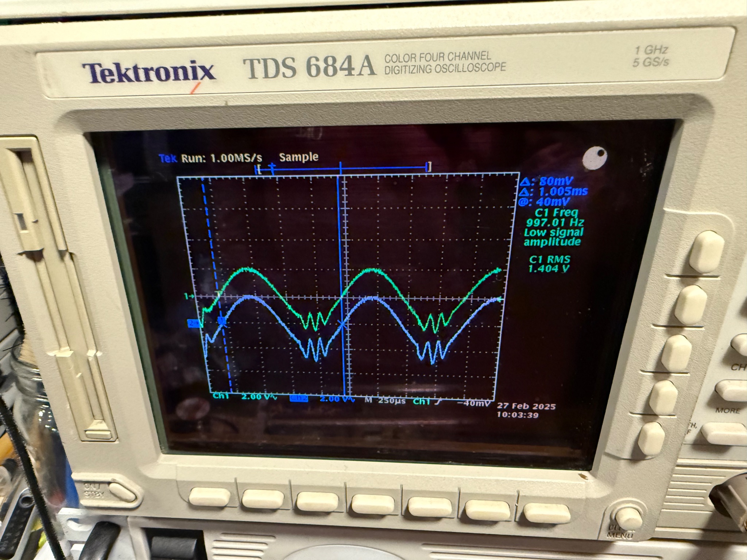Select the 'Sample' acquisition mode text
The width and height of the screenshot is (747, 560).
[x=299, y=157]
